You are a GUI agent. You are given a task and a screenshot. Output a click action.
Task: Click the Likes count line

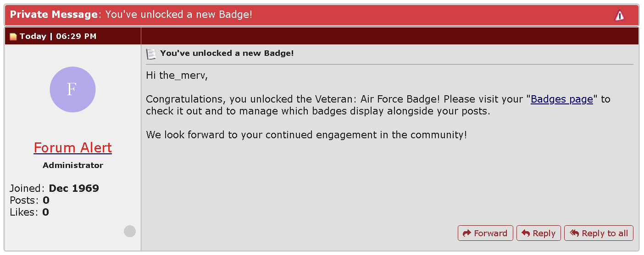point(29,212)
